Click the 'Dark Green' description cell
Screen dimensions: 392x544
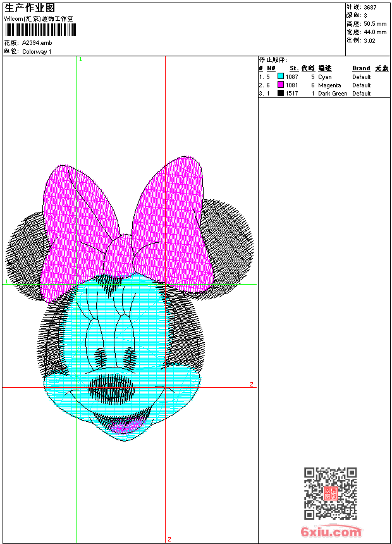[333, 94]
